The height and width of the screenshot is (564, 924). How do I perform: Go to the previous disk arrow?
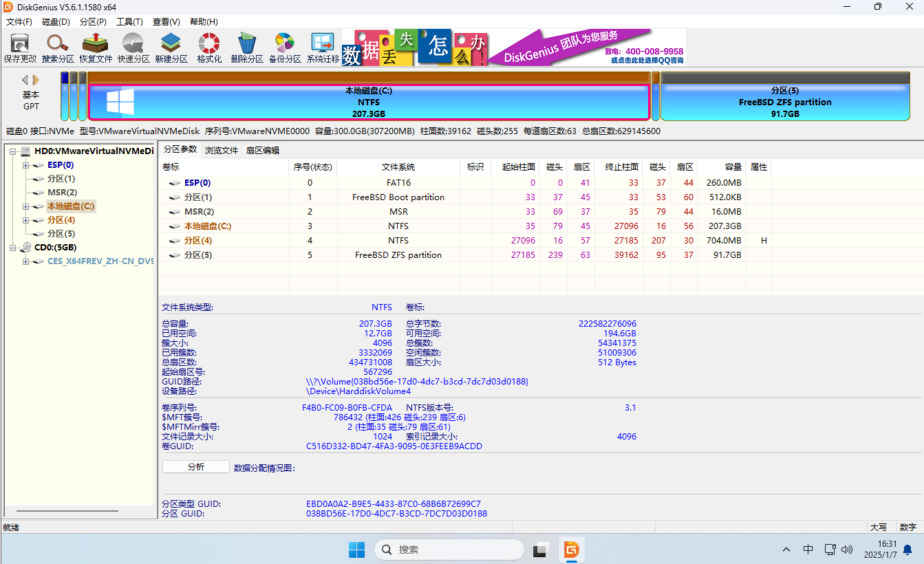[25, 80]
